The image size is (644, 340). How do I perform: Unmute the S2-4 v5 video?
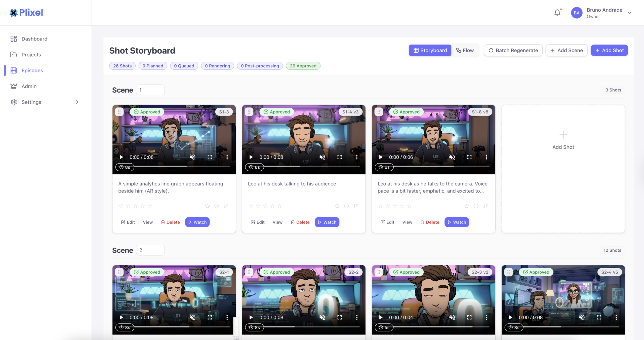click(582, 317)
